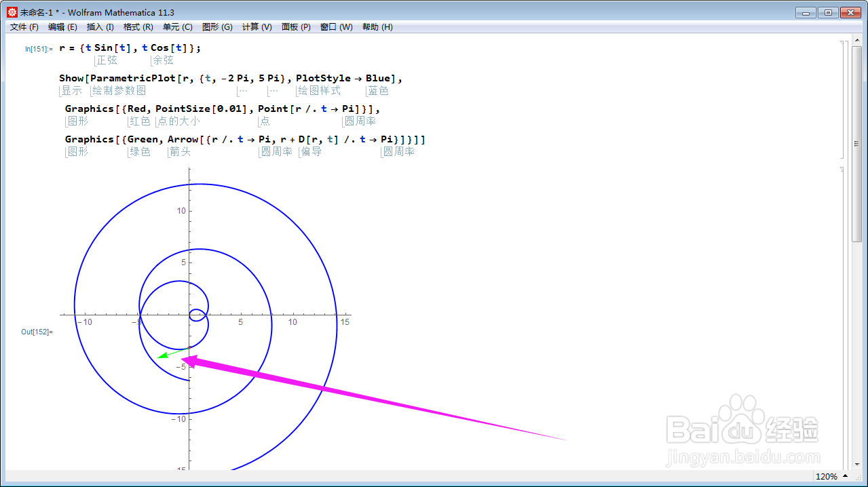Click the 红色 annotation
This screenshot has height=487, width=868.
[x=140, y=121]
